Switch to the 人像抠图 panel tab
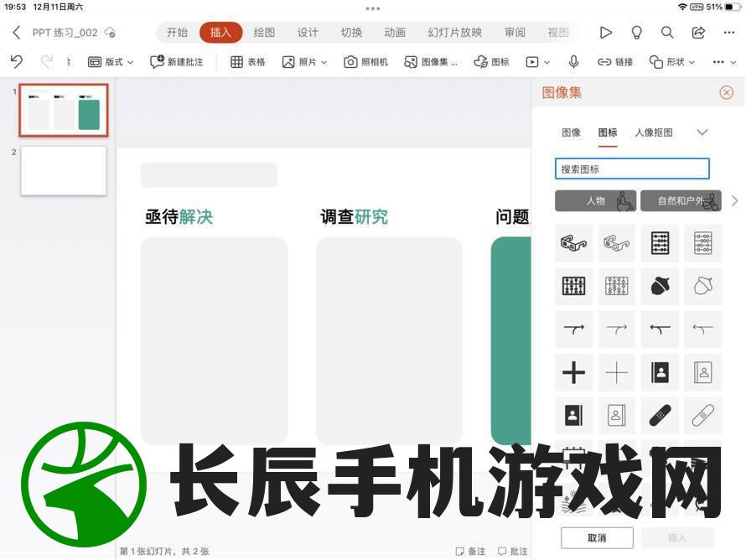This screenshot has height=560, width=746. click(654, 132)
